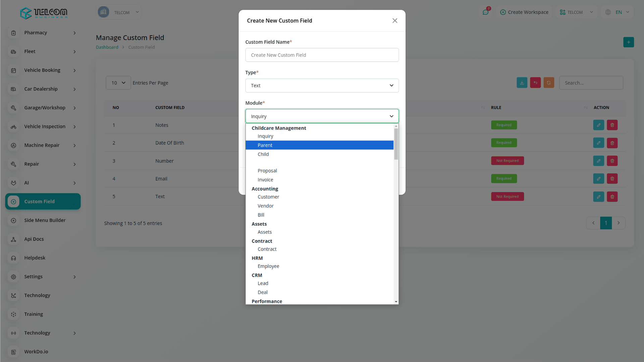644x362 pixels.
Task: Click the orange refresh icon
Action: click(549, 83)
